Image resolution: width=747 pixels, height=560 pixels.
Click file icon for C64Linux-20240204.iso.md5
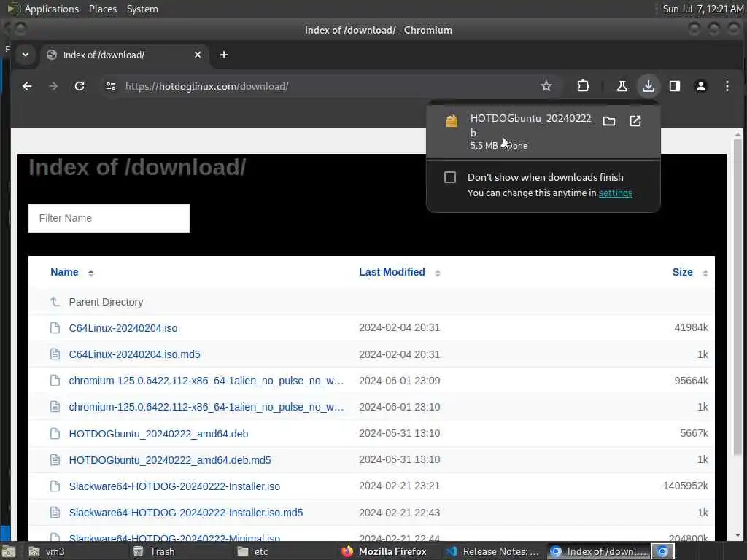click(x=55, y=354)
